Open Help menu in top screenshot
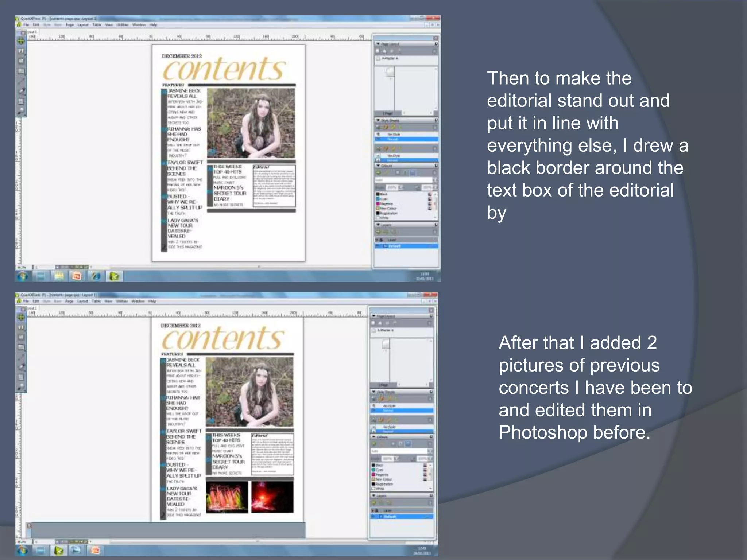 point(153,25)
